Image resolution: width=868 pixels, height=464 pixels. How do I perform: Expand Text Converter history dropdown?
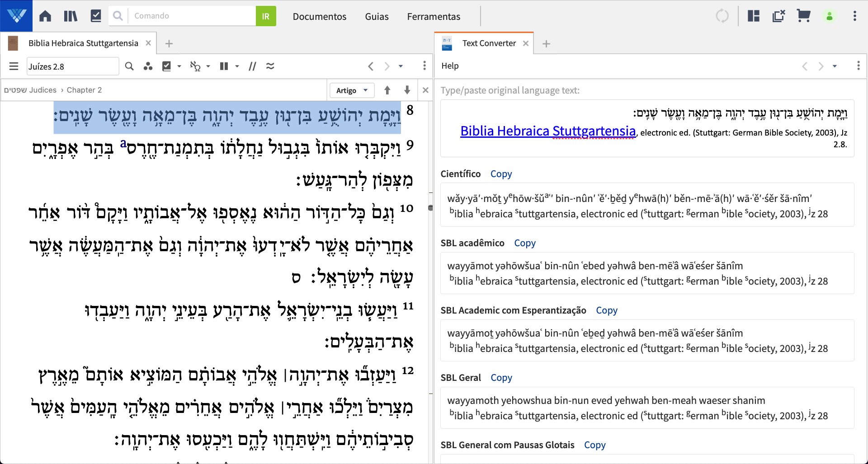[x=835, y=66]
